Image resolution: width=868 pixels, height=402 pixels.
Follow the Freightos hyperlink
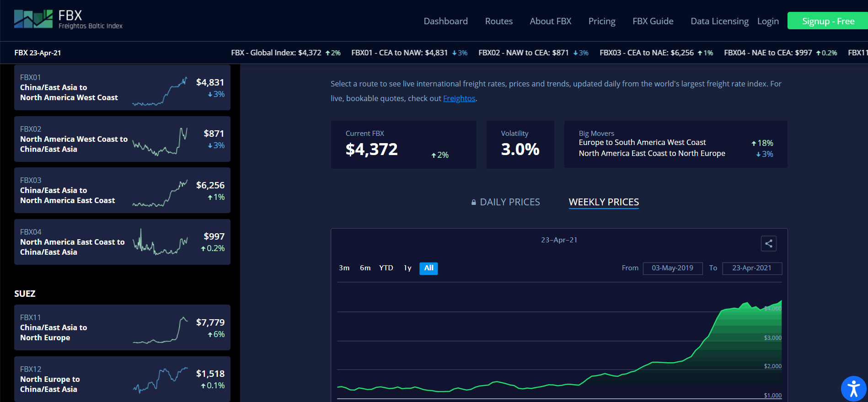tap(459, 98)
